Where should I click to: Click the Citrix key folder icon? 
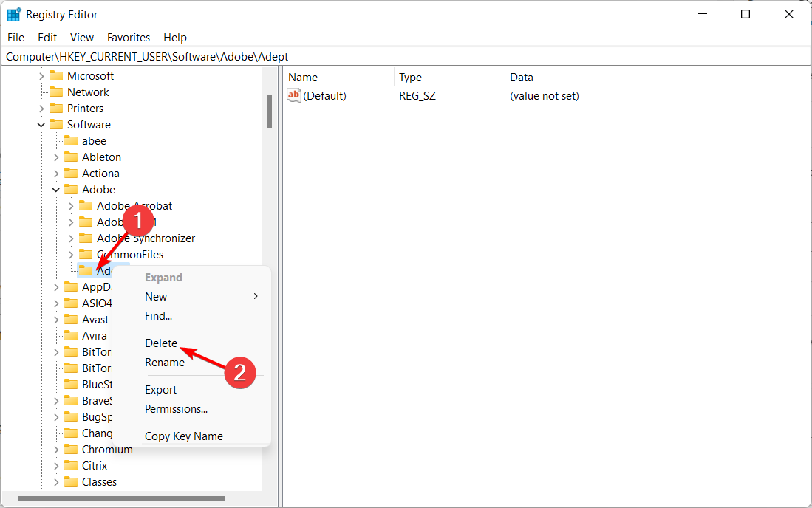pyautogui.click(x=71, y=466)
